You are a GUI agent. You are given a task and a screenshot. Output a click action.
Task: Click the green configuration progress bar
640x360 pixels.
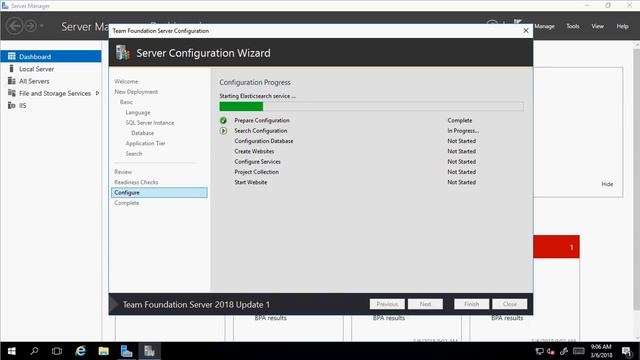(241, 107)
